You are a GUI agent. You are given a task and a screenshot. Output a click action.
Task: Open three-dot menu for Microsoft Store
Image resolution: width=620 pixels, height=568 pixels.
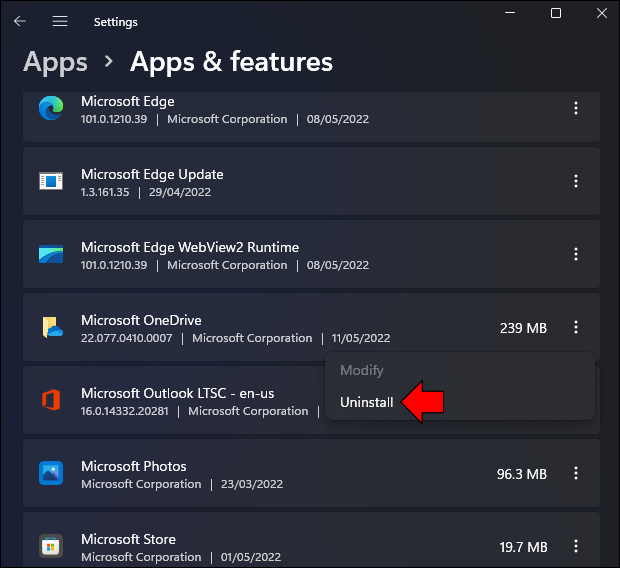click(x=576, y=546)
